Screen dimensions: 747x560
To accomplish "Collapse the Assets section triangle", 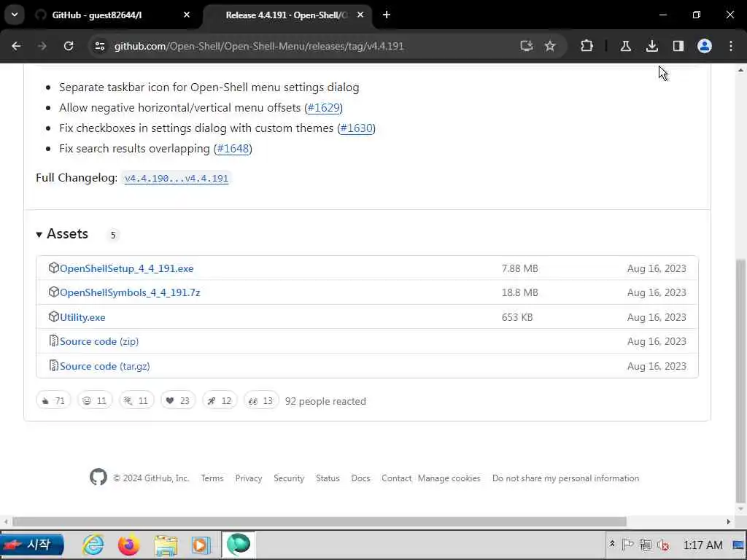I will 39,234.
